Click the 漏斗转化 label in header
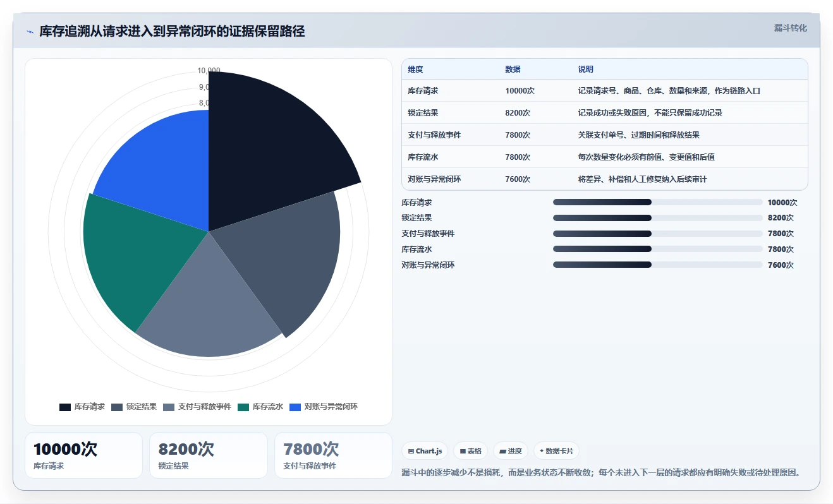833x504 pixels. pos(791,28)
